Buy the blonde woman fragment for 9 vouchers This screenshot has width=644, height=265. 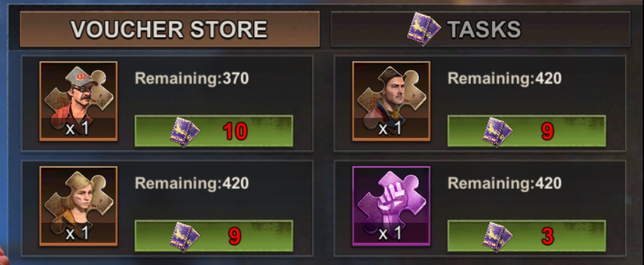pyautogui.click(x=214, y=236)
